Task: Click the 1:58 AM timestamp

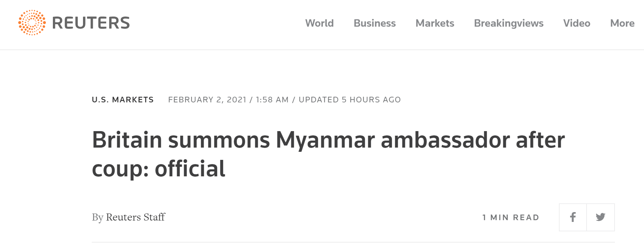Action: tap(272, 100)
